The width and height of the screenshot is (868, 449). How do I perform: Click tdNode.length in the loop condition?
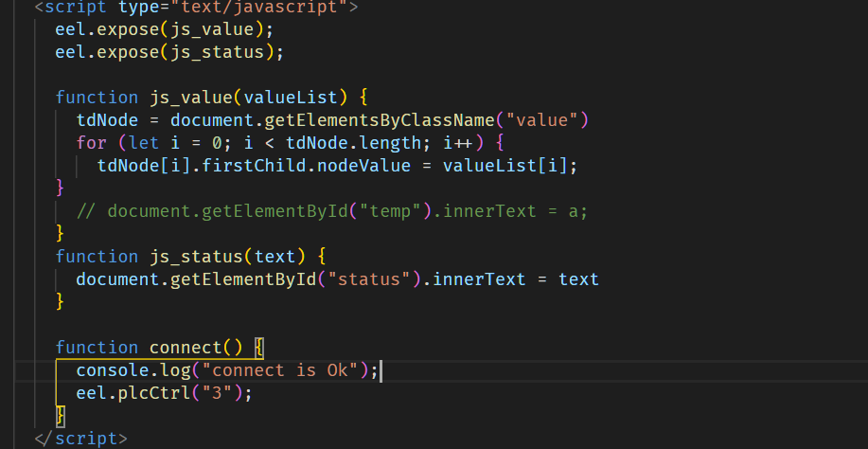tap(354, 143)
